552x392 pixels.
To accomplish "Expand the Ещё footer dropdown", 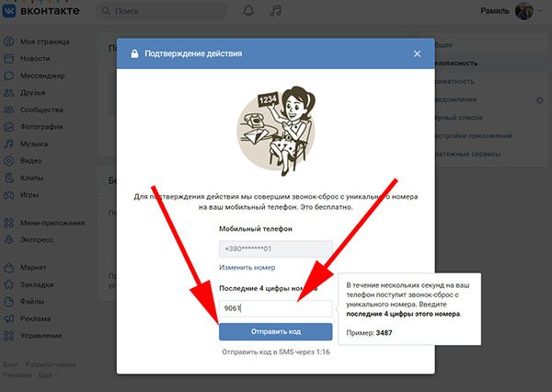I will click(x=49, y=375).
